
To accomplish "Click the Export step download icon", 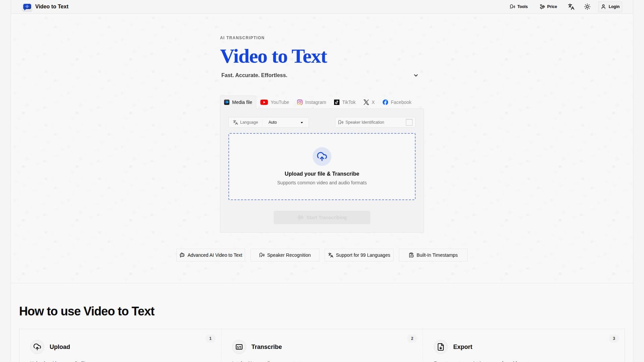I will (441, 347).
